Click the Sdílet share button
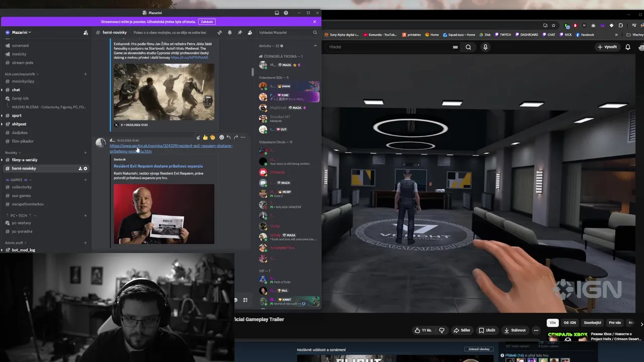Screen dimensions: 644x362 coord(462,330)
